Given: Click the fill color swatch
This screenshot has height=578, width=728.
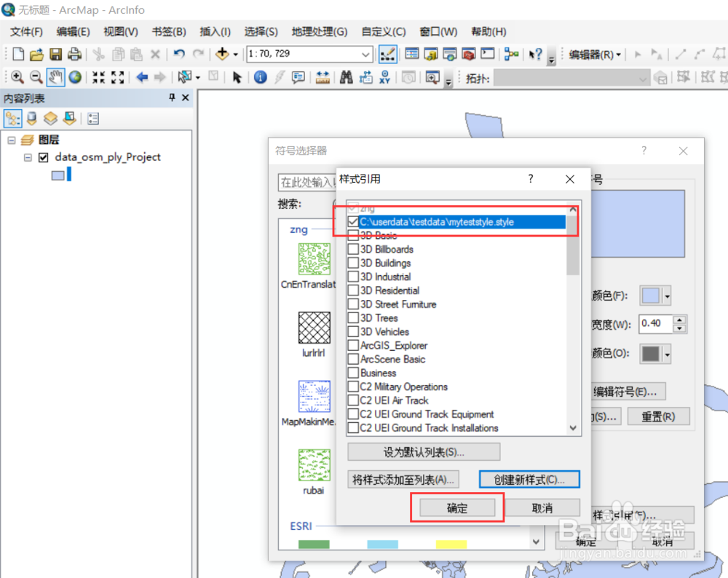Looking at the screenshot, I should click(651, 296).
